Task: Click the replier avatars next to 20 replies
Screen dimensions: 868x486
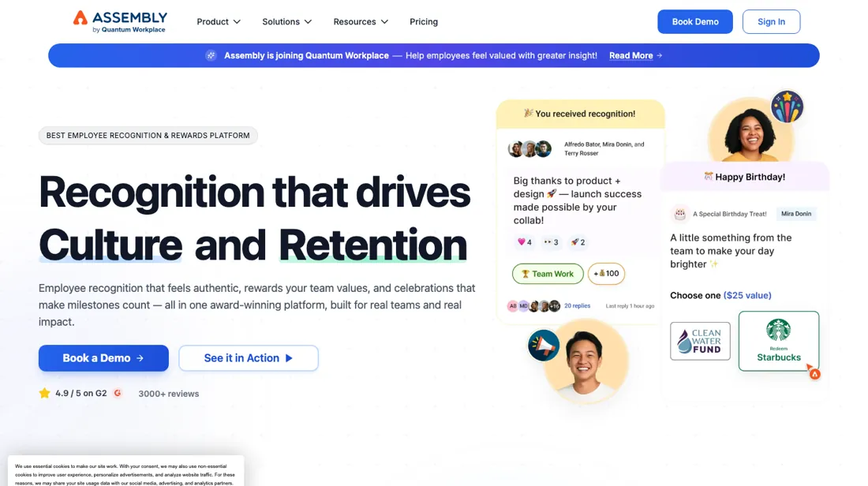Action: [x=533, y=306]
